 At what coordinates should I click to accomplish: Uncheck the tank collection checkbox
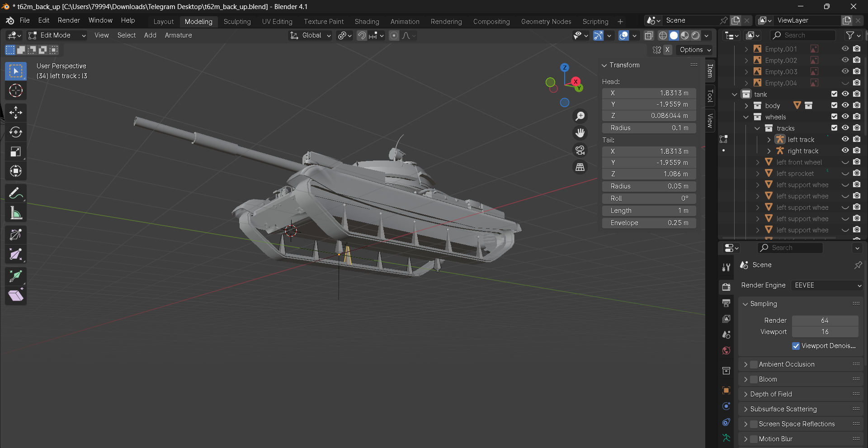(x=834, y=94)
